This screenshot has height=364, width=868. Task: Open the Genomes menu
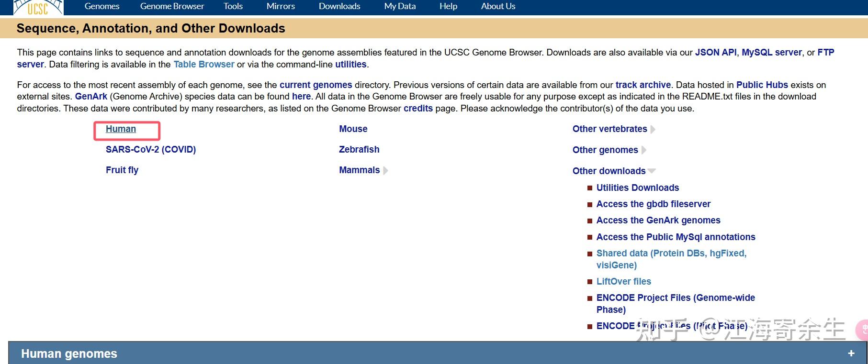(x=102, y=6)
